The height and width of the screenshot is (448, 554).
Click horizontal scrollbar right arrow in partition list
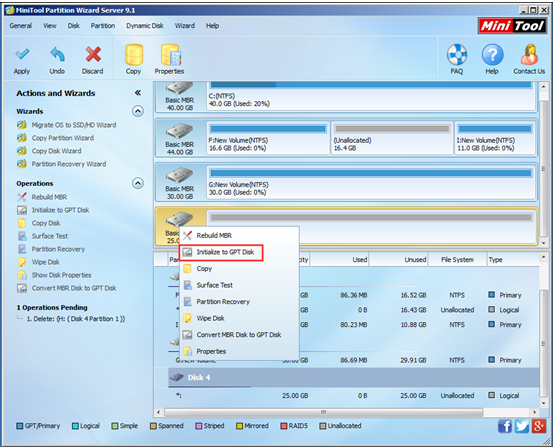point(535,412)
